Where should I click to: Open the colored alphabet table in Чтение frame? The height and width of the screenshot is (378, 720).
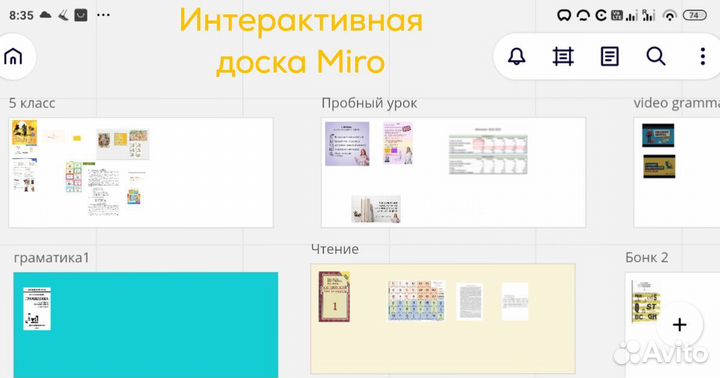pos(416,301)
